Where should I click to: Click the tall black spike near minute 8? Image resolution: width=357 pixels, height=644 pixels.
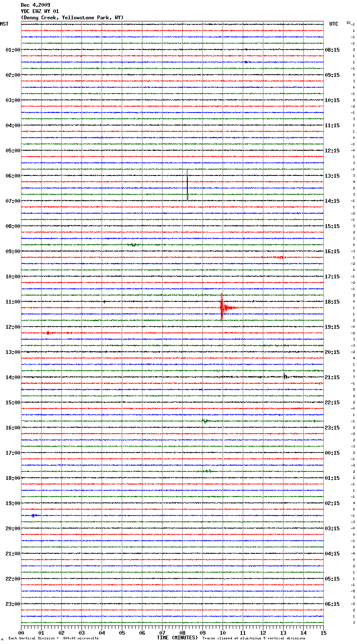coord(187,185)
